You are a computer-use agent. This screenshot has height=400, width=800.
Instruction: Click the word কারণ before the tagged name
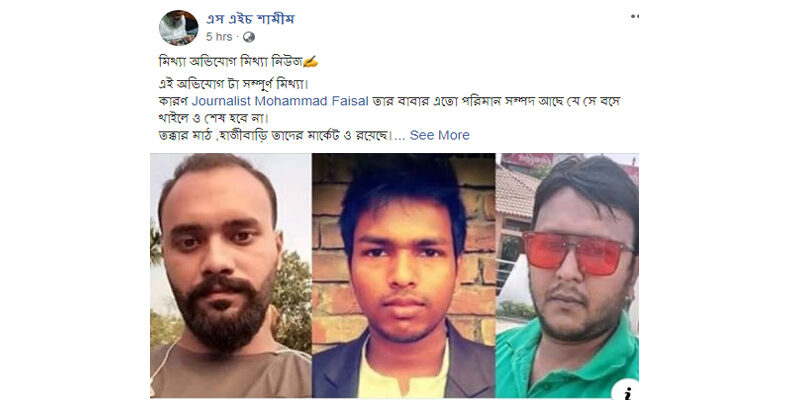click(173, 101)
